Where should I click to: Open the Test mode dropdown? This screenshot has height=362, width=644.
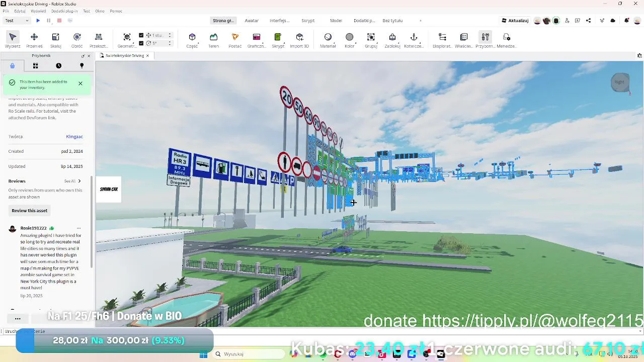pyautogui.click(x=17, y=21)
